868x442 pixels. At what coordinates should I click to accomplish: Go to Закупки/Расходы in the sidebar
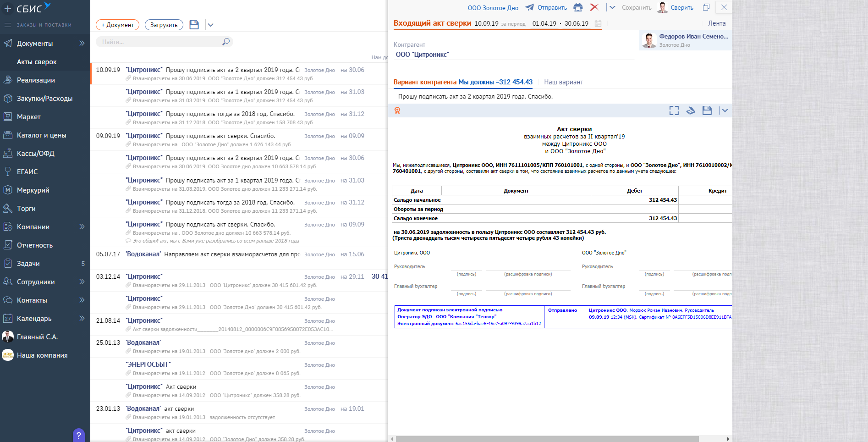point(45,99)
